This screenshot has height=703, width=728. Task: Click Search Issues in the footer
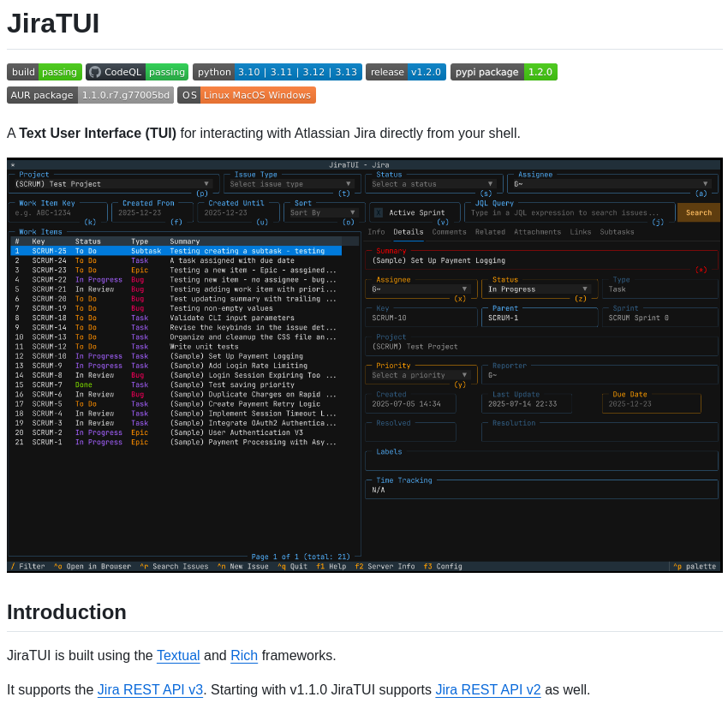174,566
